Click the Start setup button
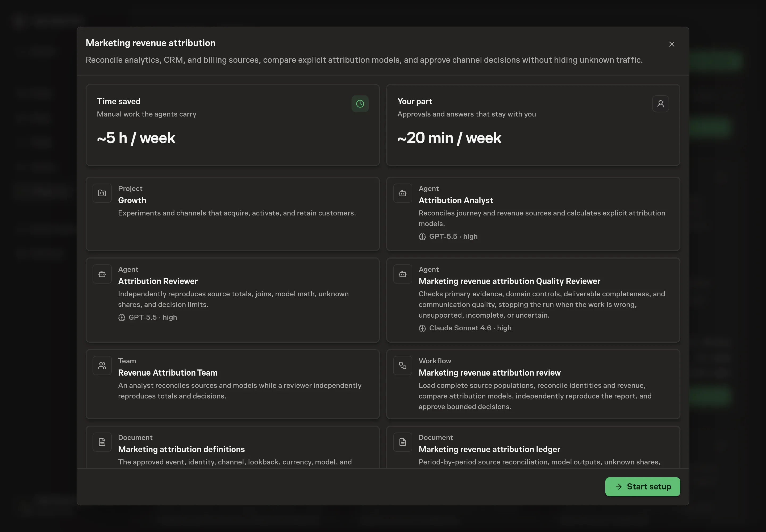Viewport: 766px width, 532px height. point(642,487)
